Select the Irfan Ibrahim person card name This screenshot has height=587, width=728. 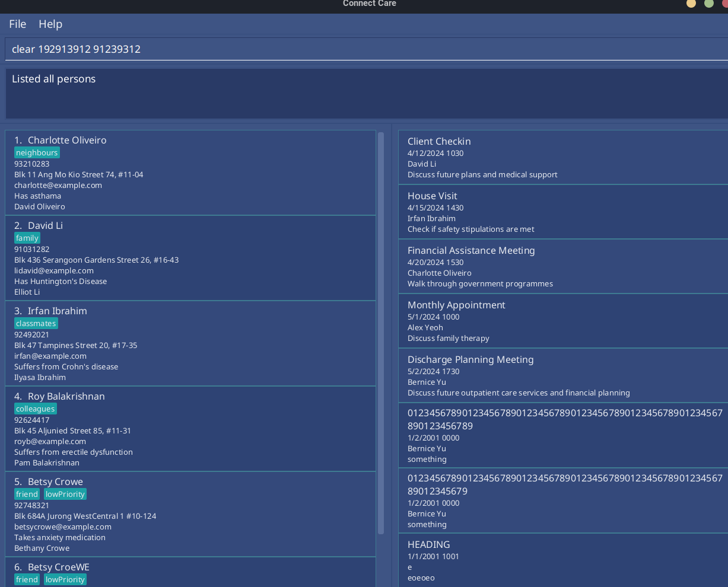tap(58, 311)
